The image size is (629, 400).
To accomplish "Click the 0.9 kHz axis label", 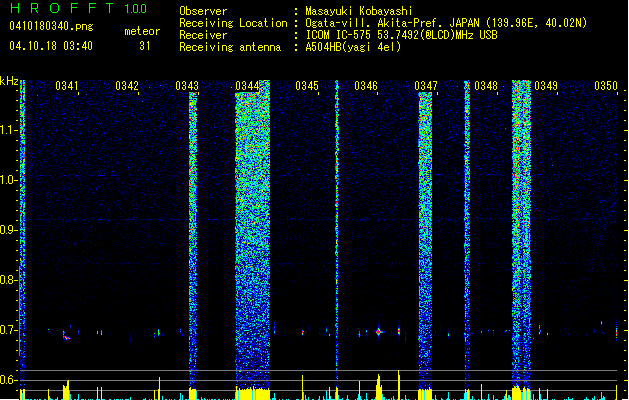I will tap(9, 230).
